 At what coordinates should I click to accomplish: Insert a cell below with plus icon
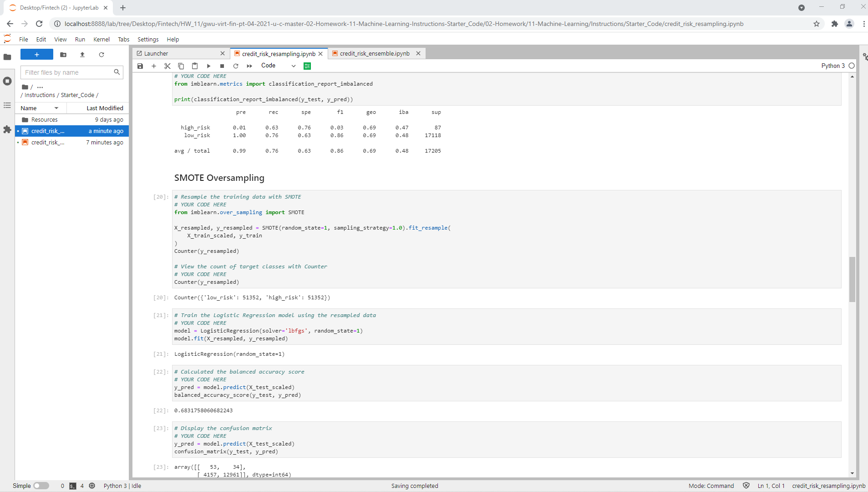coord(154,66)
